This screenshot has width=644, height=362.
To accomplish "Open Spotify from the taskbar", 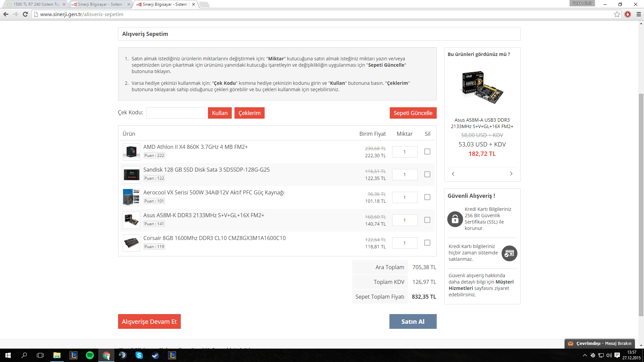I will pos(90,355).
